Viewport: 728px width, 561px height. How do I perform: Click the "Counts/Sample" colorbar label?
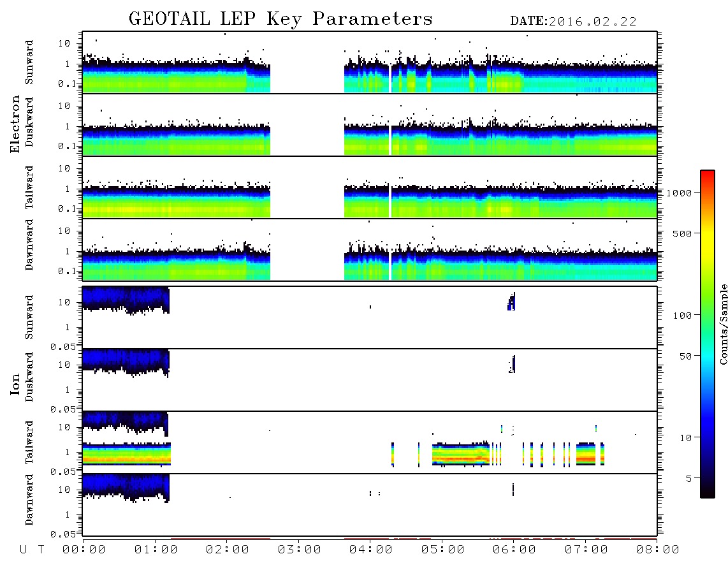pos(723,324)
